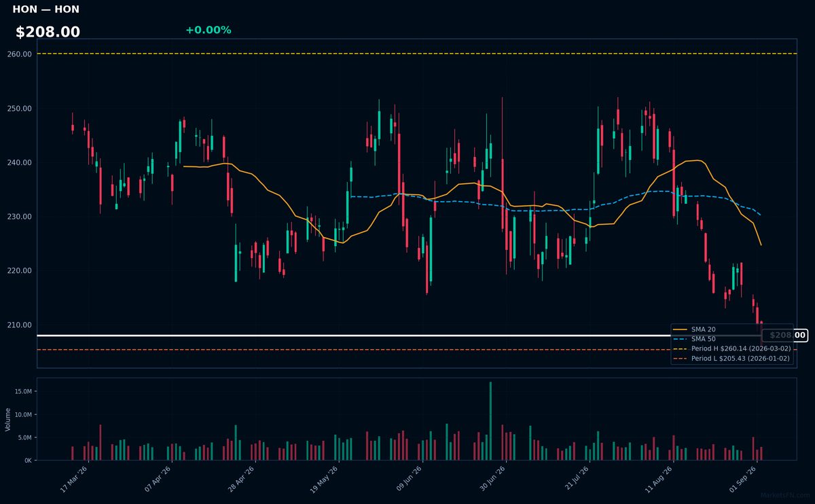The image size is (815, 504).
Task: Click the +0.00% change indicator
Action: pyautogui.click(x=208, y=30)
